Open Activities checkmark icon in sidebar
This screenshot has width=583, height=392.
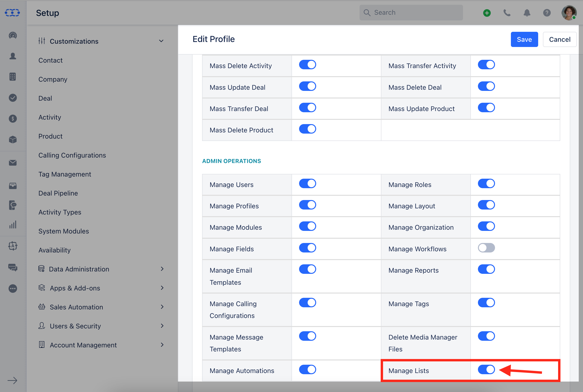coord(13,98)
